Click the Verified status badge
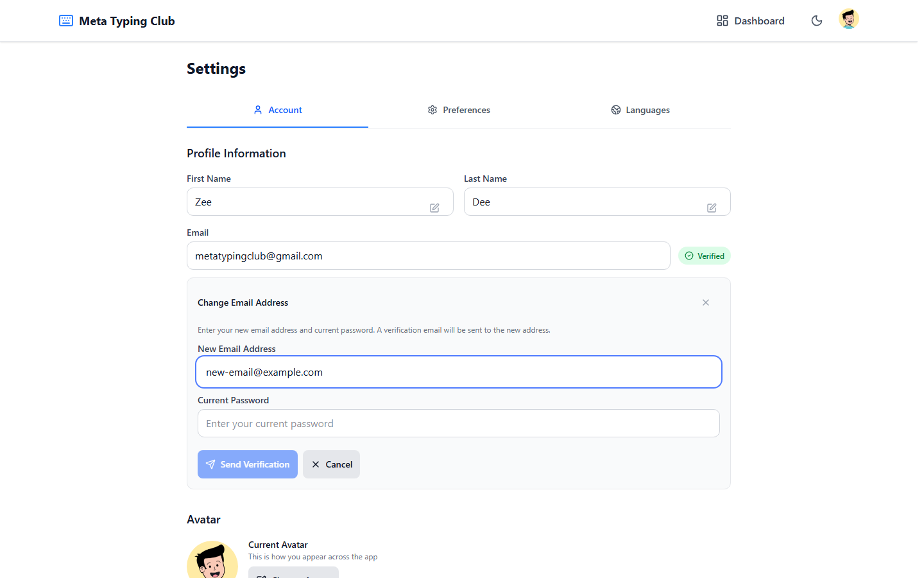Viewport: 924px width, 578px height. click(704, 256)
